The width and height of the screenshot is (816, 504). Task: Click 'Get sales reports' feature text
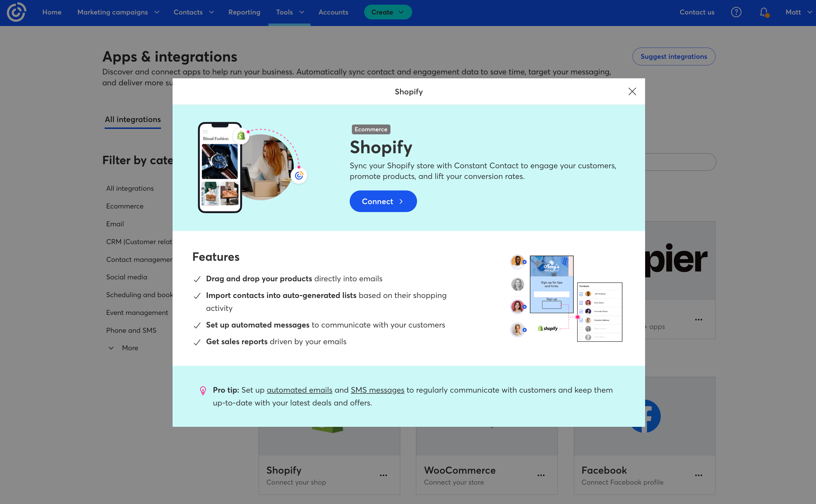click(237, 342)
